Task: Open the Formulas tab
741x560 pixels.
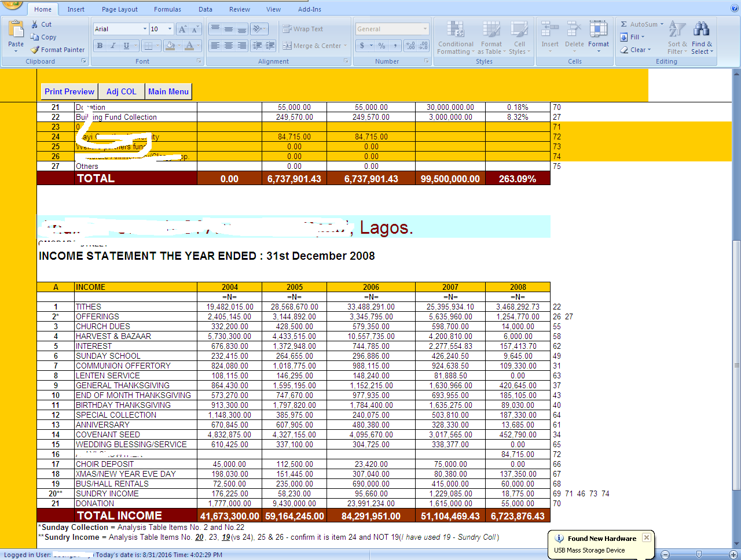Action: coord(167,9)
